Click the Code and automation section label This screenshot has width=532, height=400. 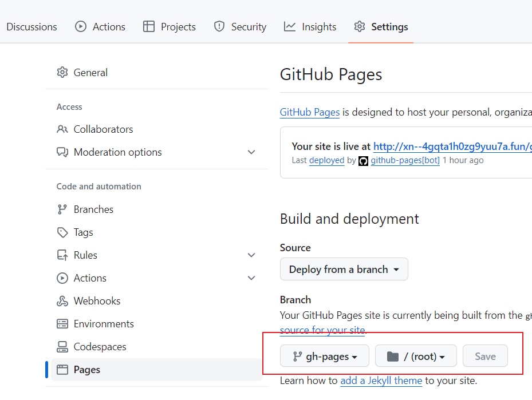[x=98, y=187]
